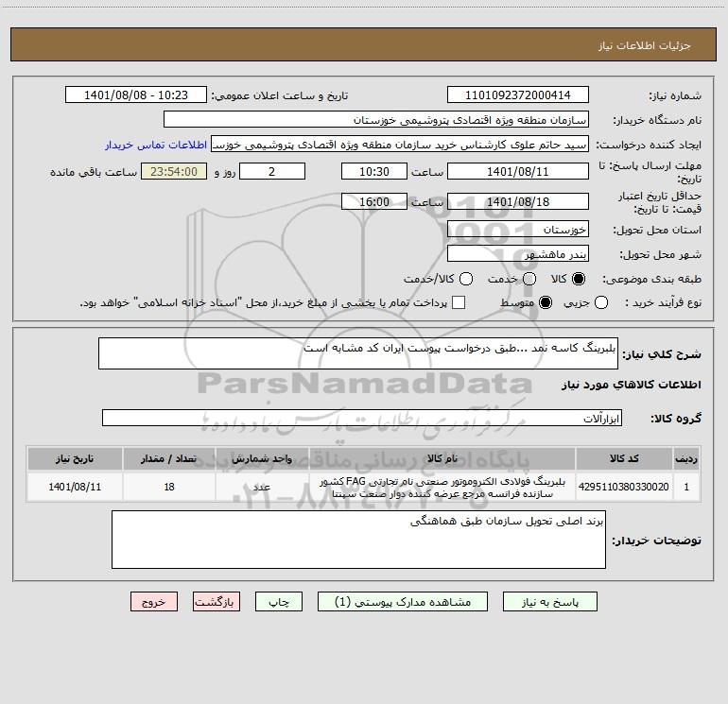Click the گروه کالا field ابزارآلات
The width and height of the screenshot is (728, 704).
tap(362, 418)
